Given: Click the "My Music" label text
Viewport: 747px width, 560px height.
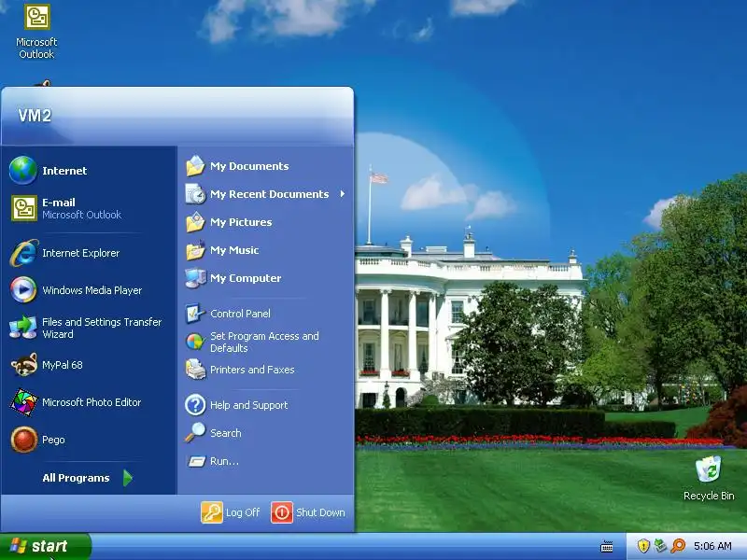Looking at the screenshot, I should click(x=234, y=250).
